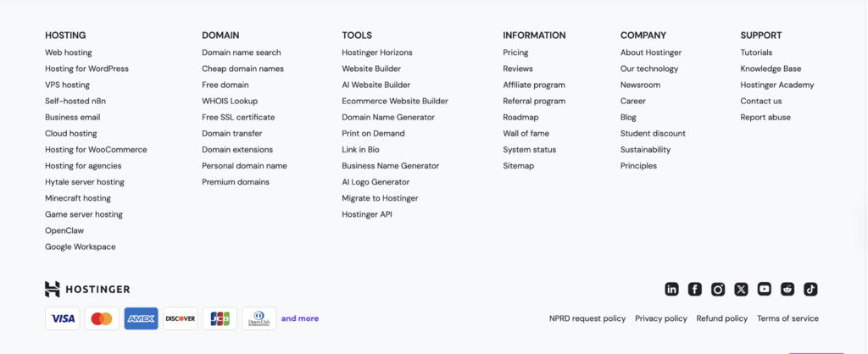Screen dimensions: 868x354
Task: Click the X (Twitter) social icon
Action: tap(741, 290)
